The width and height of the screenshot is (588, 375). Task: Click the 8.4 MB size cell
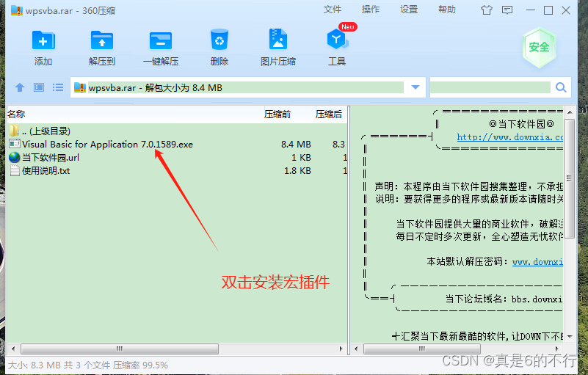296,145
